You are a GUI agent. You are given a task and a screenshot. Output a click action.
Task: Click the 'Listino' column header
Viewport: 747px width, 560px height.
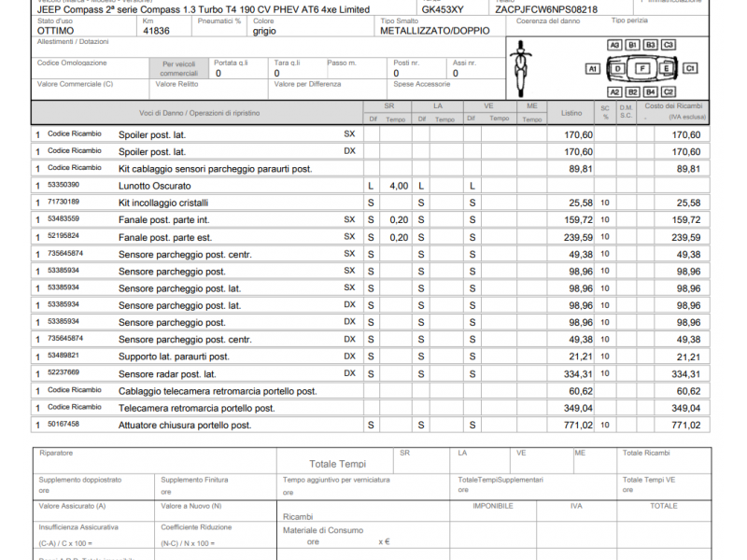[571, 113]
